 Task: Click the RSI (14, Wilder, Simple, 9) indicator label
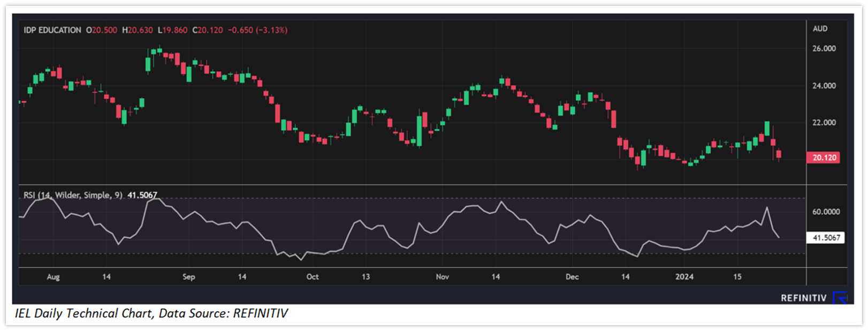(x=73, y=195)
